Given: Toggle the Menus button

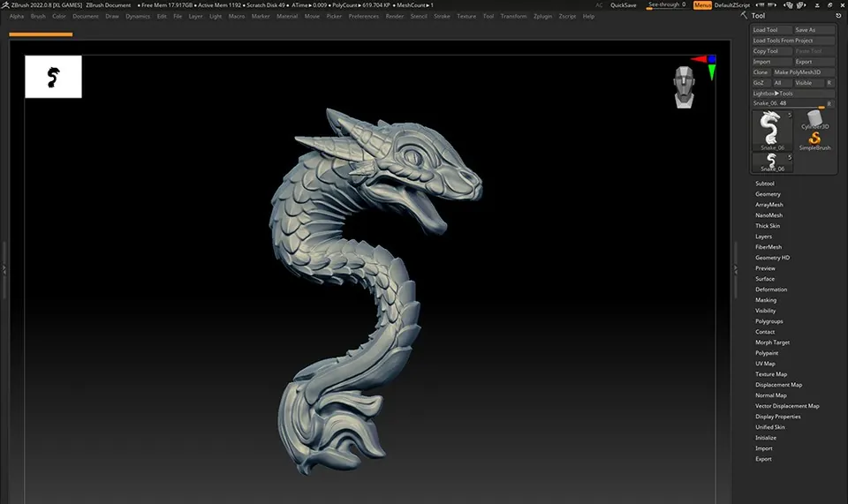Looking at the screenshot, I should coord(702,5).
